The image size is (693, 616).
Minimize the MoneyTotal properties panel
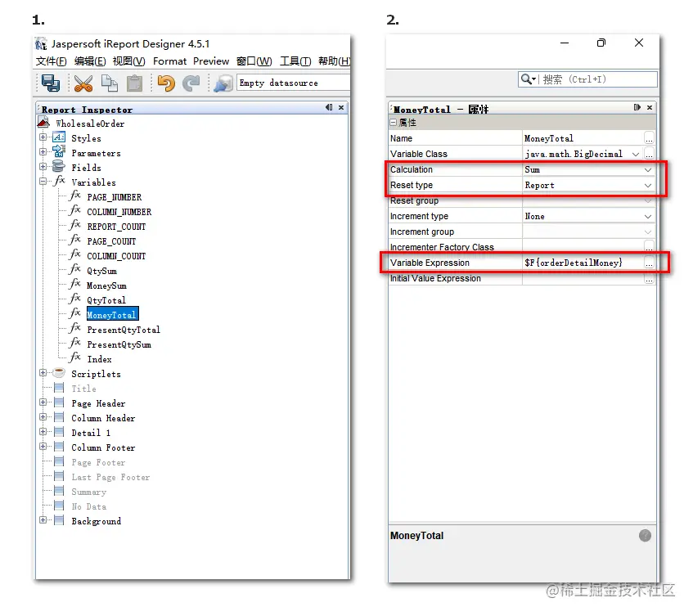(637, 107)
